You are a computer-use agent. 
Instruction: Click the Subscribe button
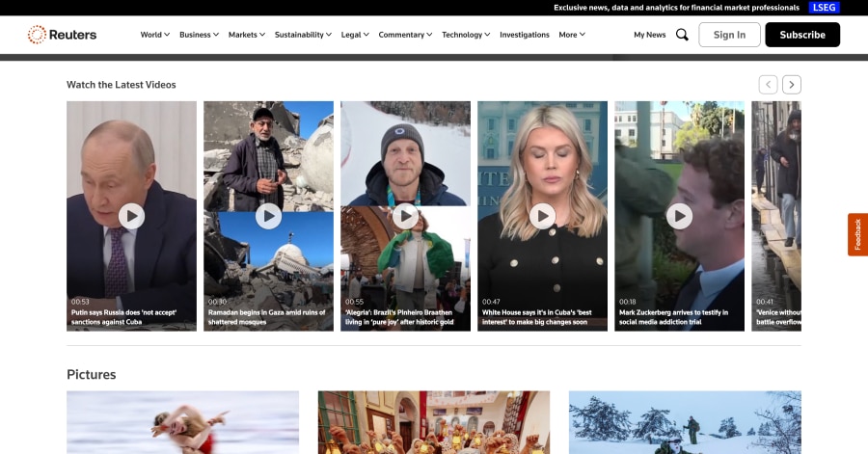point(802,35)
